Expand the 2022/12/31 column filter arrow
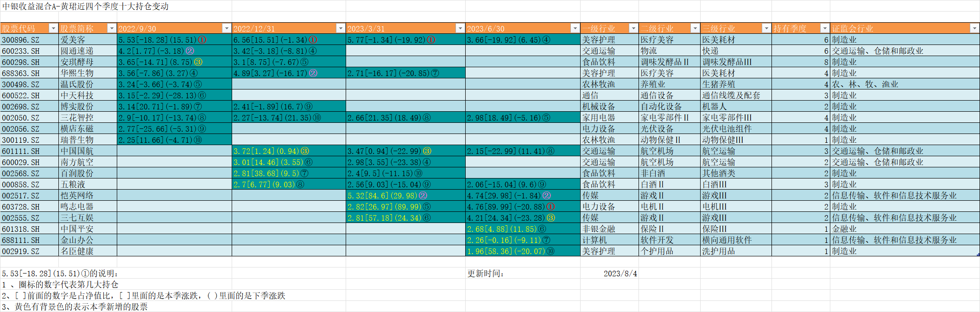The width and height of the screenshot is (980, 312). (340, 28)
